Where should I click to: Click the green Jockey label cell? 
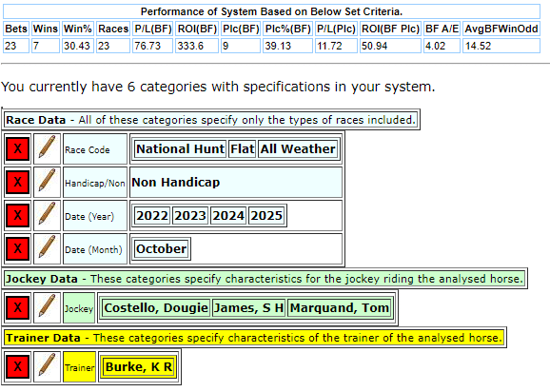tap(79, 308)
